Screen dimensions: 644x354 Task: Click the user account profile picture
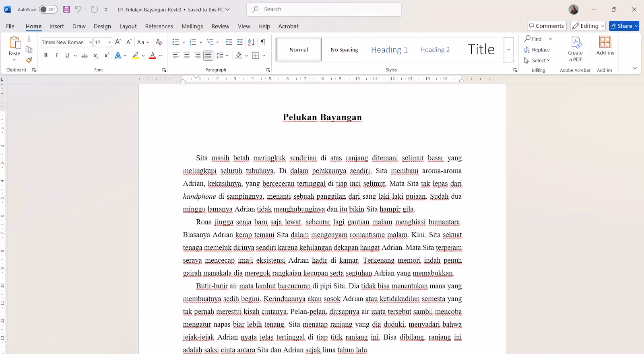574,9
